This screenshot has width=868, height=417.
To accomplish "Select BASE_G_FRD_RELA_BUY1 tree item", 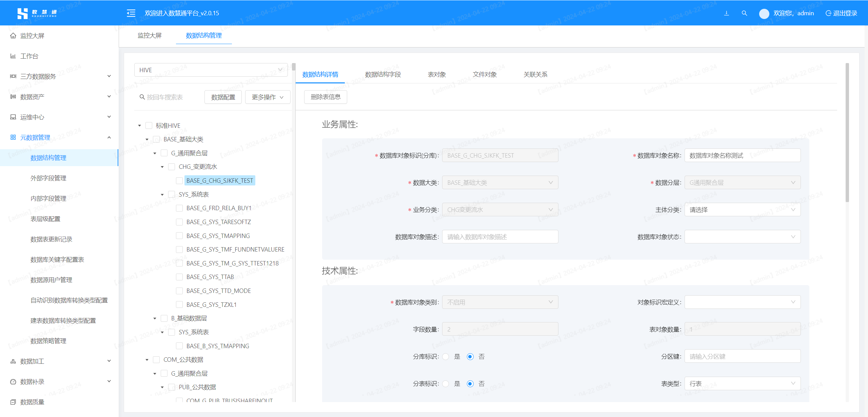I will click(x=219, y=208).
